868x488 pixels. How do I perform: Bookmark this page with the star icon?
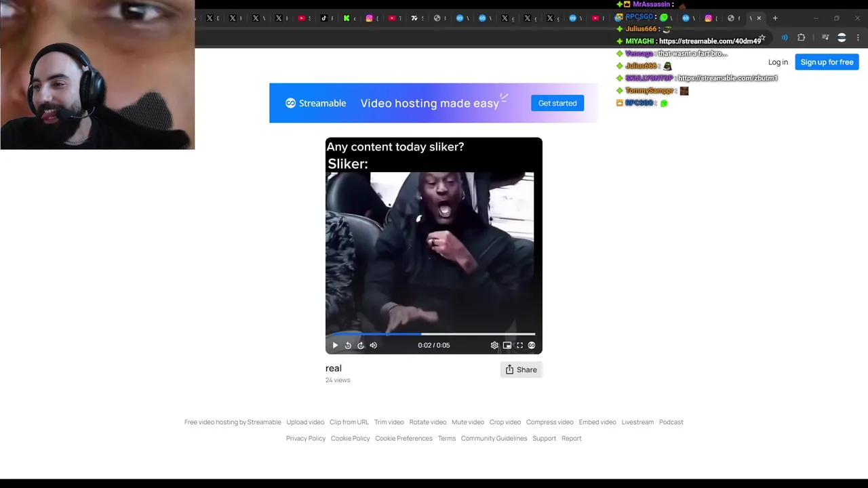[x=762, y=38]
